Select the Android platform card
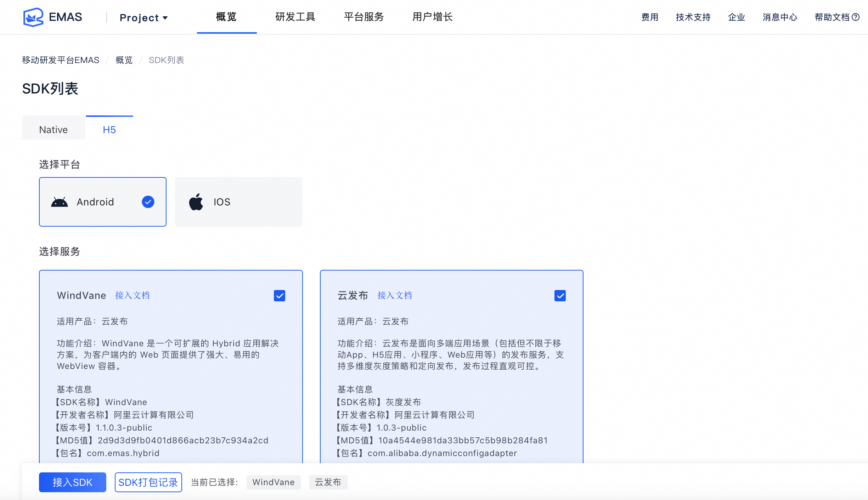This screenshot has height=500, width=868. point(103,202)
